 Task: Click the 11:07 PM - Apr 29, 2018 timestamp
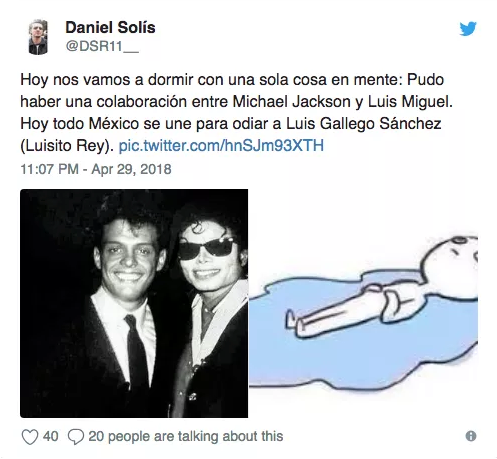pos(96,169)
